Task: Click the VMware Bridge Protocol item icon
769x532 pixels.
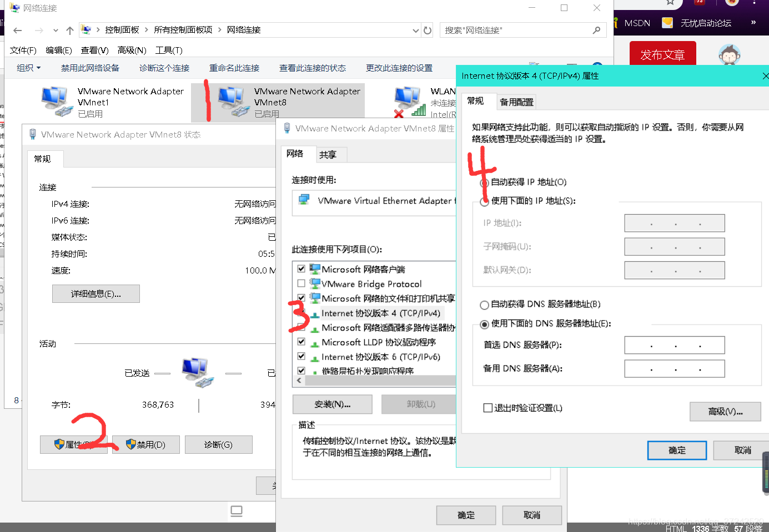Action: pyautogui.click(x=315, y=283)
